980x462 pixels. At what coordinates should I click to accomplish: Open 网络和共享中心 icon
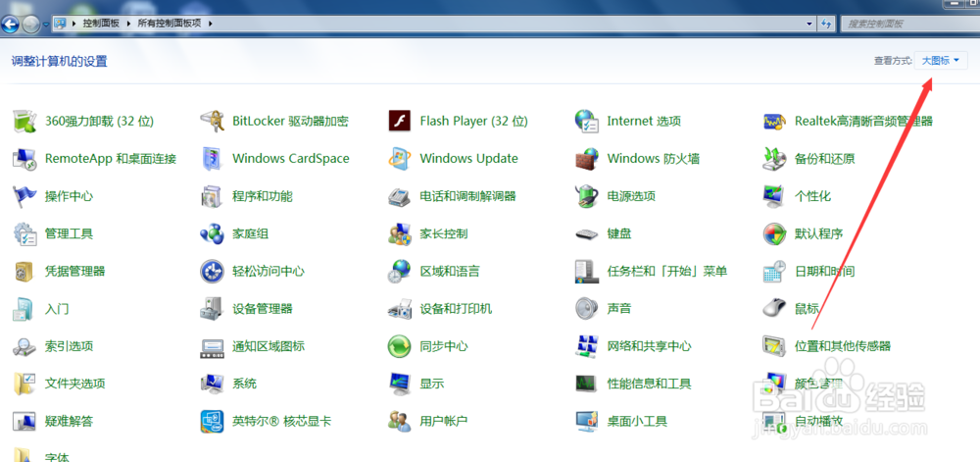[587, 345]
